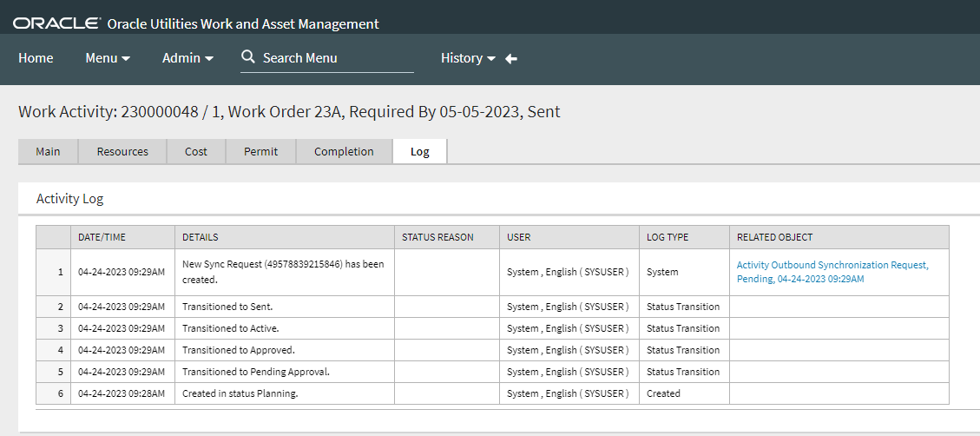980x436 pixels.
Task: Switch to the Permit tab
Action: tap(260, 151)
